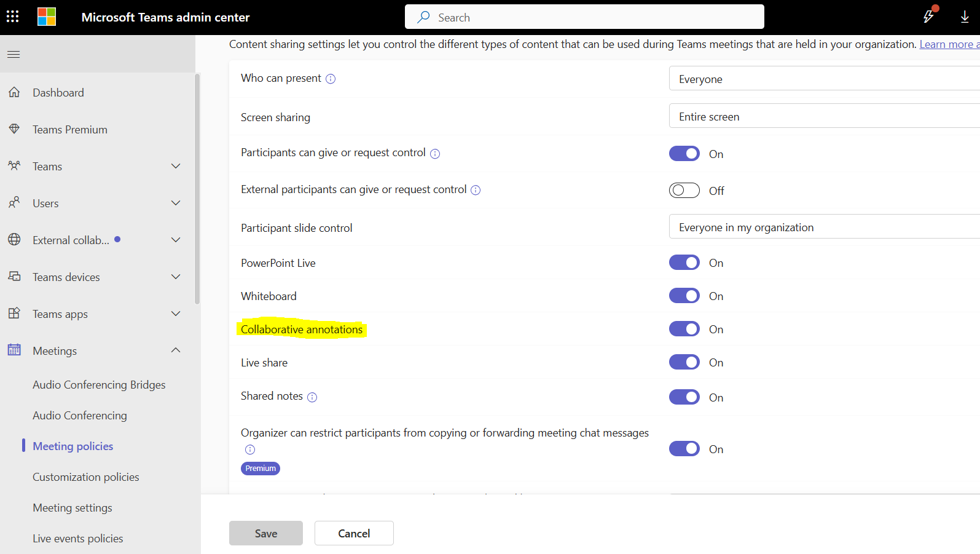Go to Dashboard
Image resolution: width=980 pixels, height=554 pixels.
(x=58, y=93)
